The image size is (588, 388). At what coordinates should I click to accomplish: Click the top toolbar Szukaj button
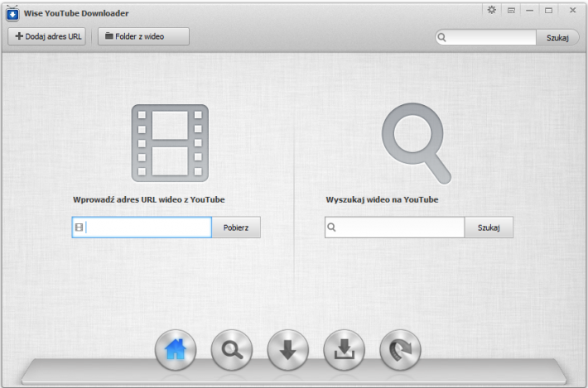coord(557,37)
